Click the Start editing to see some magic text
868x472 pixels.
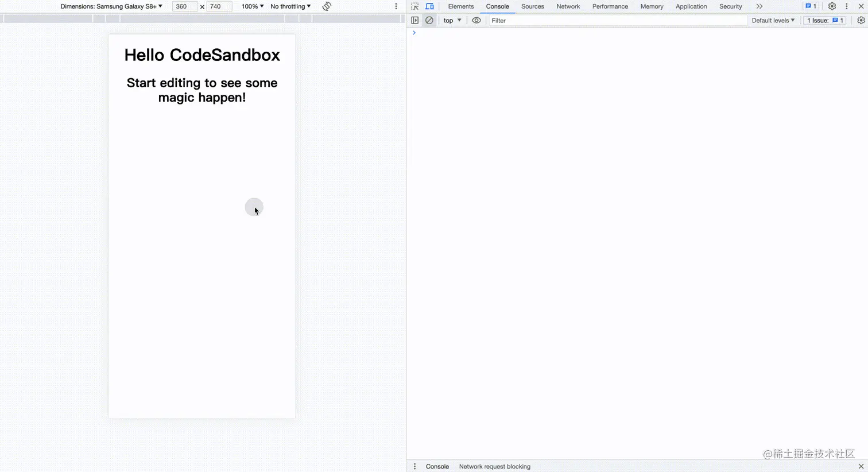(202, 90)
